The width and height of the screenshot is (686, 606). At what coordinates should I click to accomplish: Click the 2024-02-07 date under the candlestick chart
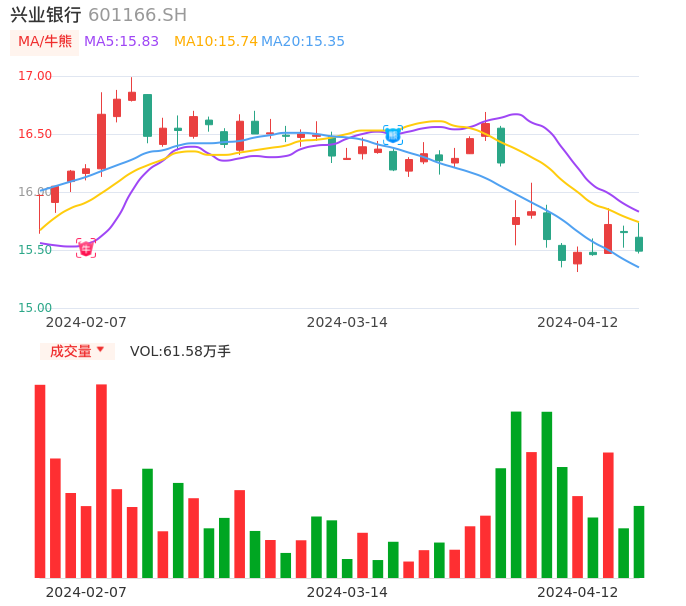click(86, 322)
